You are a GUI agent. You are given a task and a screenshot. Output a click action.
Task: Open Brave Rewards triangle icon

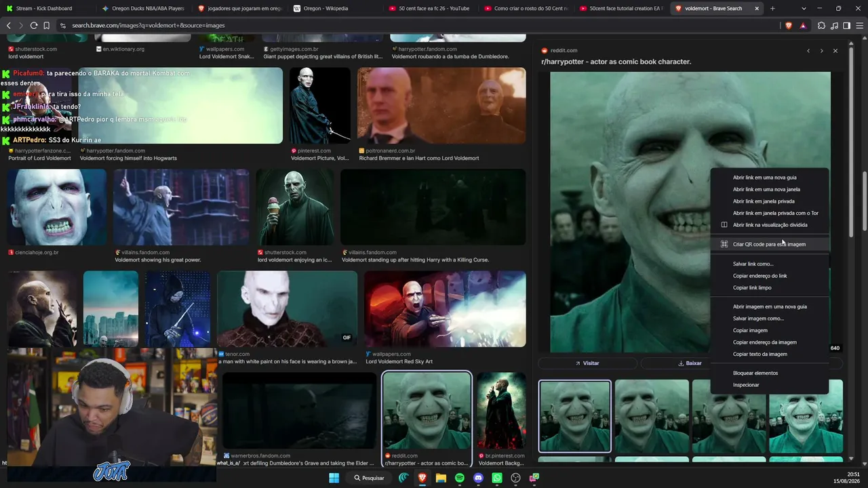[803, 26]
